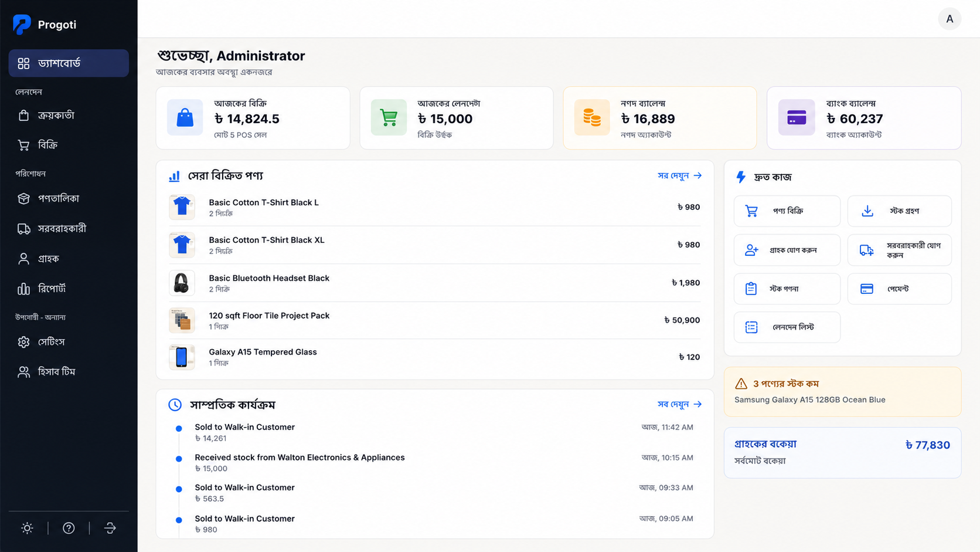Click the bar chart icon beside সেরা বিক্রিত পণ্য
Image resolution: width=980 pixels, height=552 pixels.
point(175,175)
